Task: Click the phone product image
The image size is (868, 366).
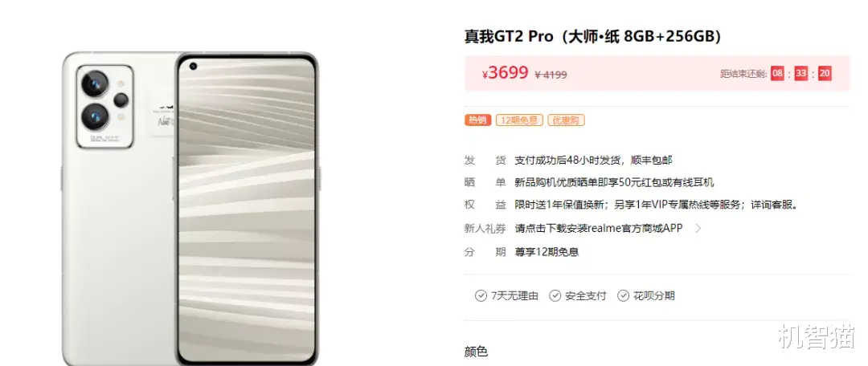Action: tap(190, 209)
